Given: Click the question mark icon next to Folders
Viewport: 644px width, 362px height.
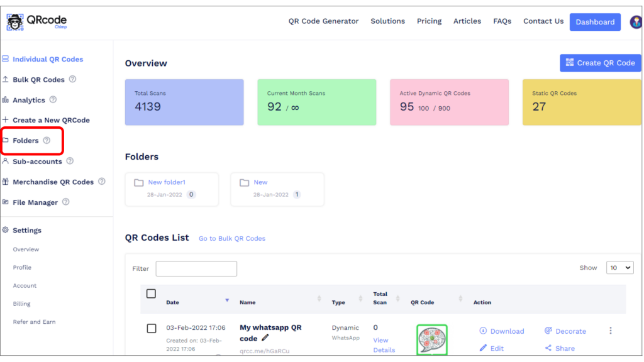Looking at the screenshot, I should 47,140.
